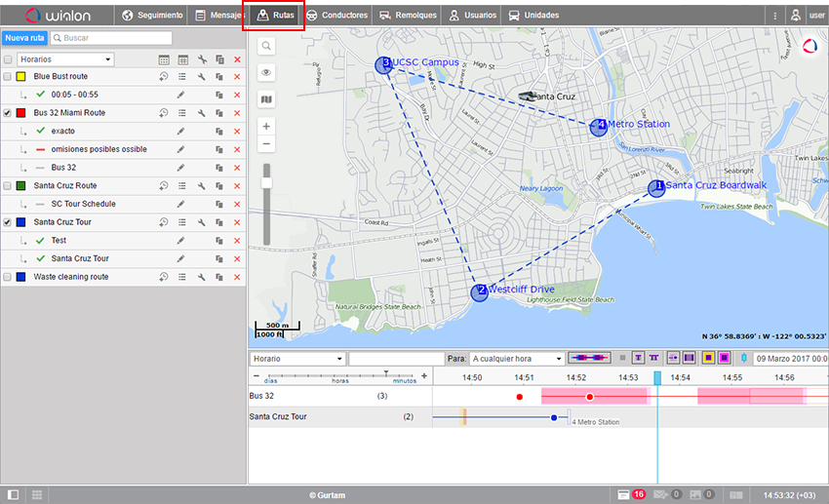Screen dimensions: 829x504
Task: Switch to the Conductores tab
Action: coord(337,16)
